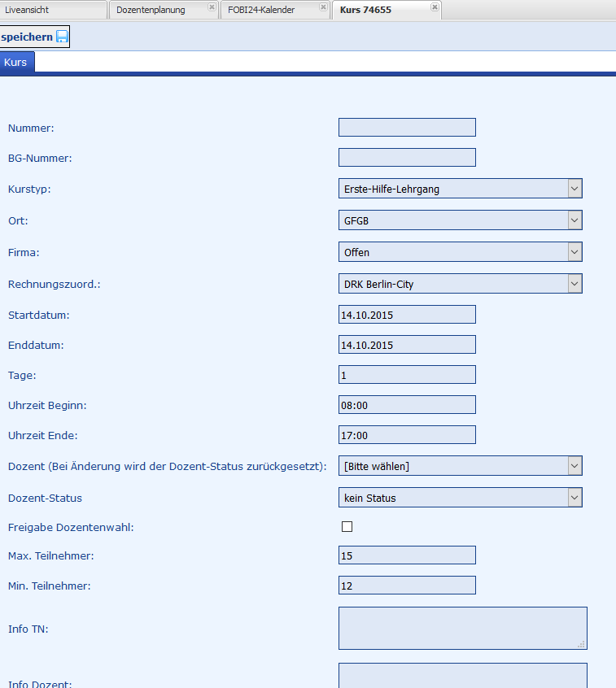The width and height of the screenshot is (616, 688).
Task: Switch to the Liveansicht tab
Action: pyautogui.click(x=53, y=10)
